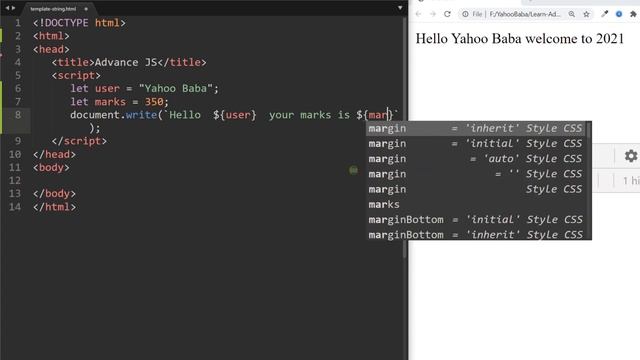This screenshot has width=640, height=360.
Task: Open the zoom magnifier in address bar
Action: (572, 14)
